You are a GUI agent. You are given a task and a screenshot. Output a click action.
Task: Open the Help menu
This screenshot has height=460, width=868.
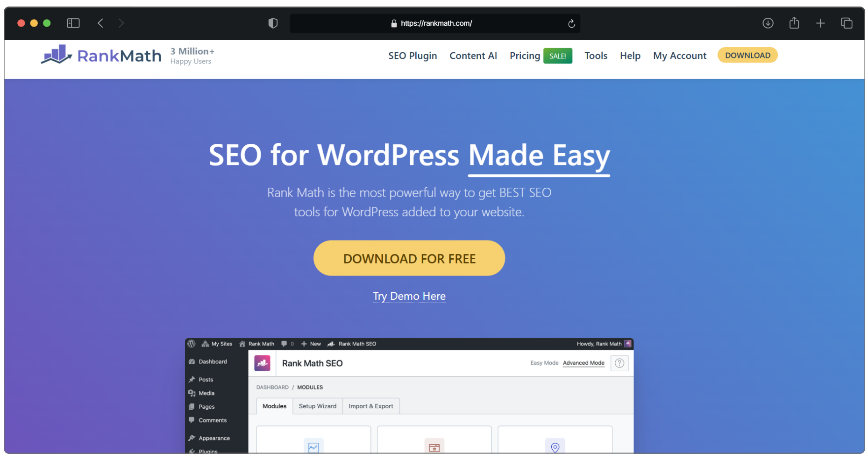click(x=630, y=56)
